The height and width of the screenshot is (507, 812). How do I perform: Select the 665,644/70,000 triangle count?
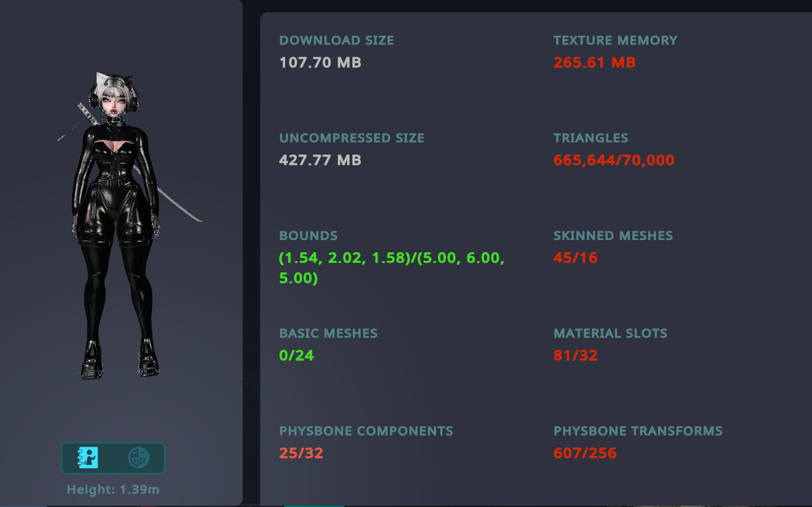click(x=614, y=160)
